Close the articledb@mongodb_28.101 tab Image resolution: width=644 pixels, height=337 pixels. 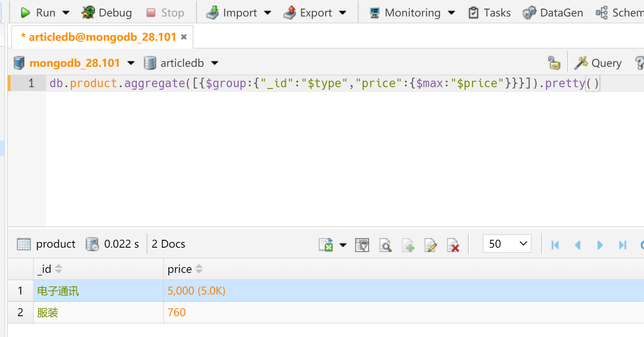click(x=184, y=37)
